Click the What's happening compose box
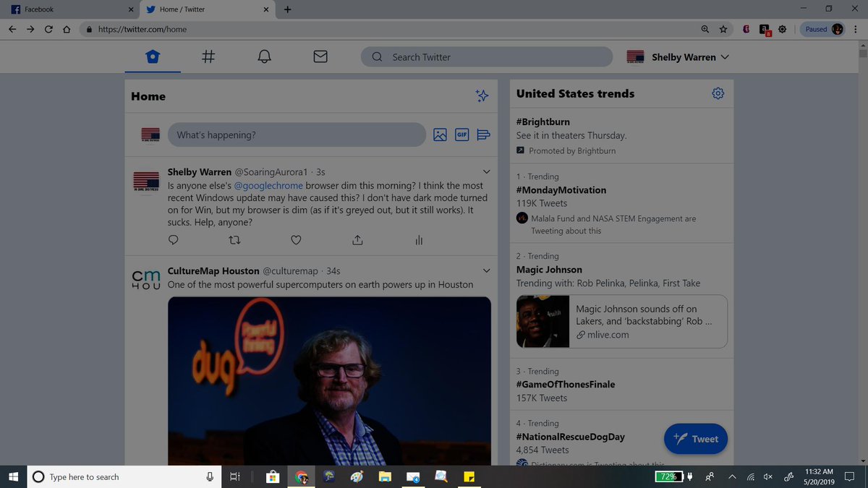868x488 pixels. (x=297, y=134)
